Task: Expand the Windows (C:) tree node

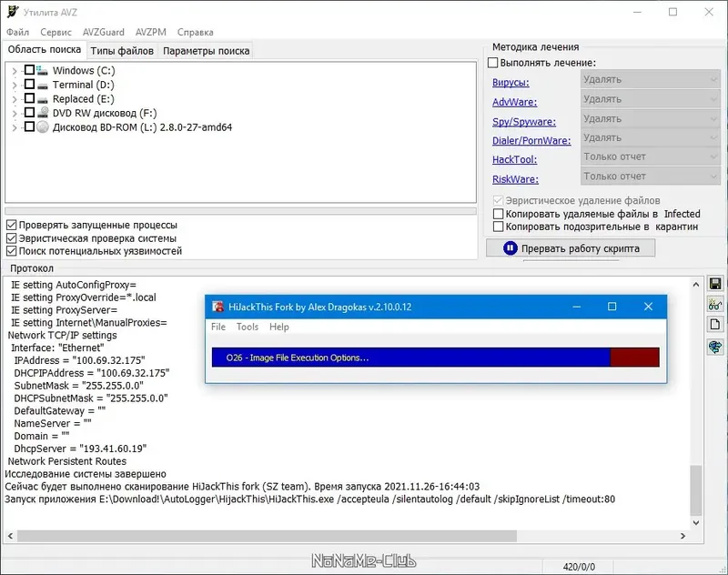Action: (15, 71)
